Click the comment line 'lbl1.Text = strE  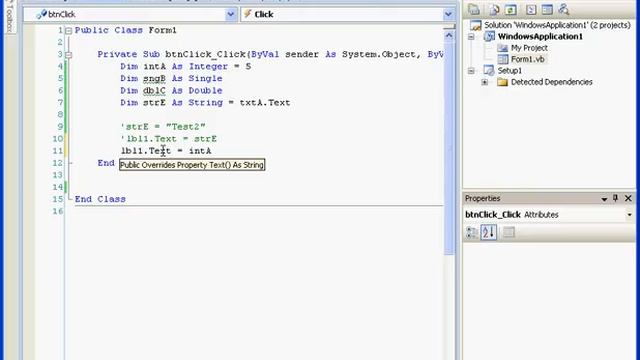(x=169, y=139)
